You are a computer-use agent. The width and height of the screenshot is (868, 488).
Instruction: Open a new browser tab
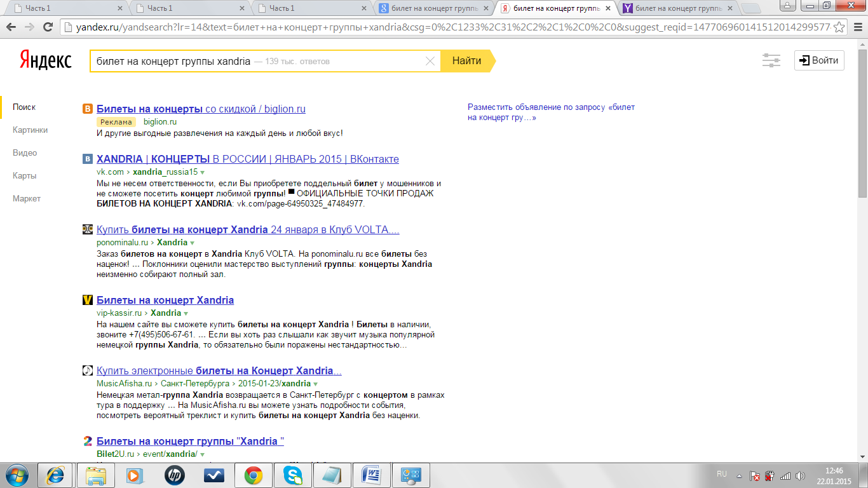pyautogui.click(x=751, y=8)
